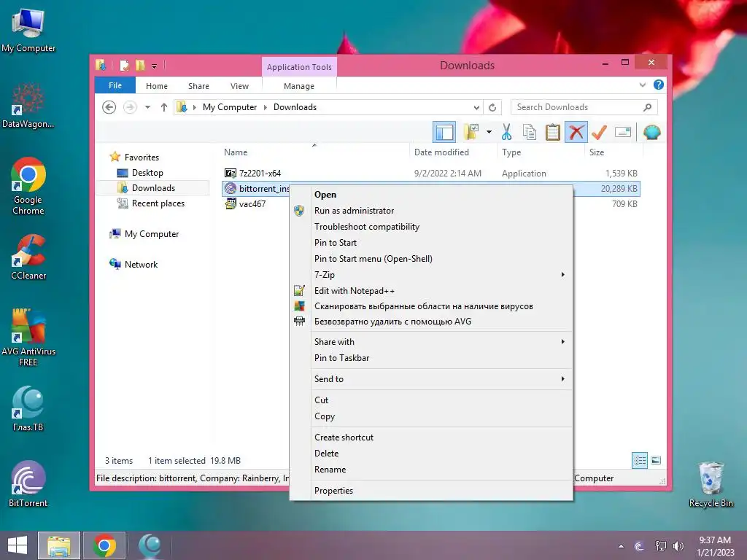This screenshot has height=560, width=747.
Task: Refresh the Downloads folder
Action: pos(492,108)
